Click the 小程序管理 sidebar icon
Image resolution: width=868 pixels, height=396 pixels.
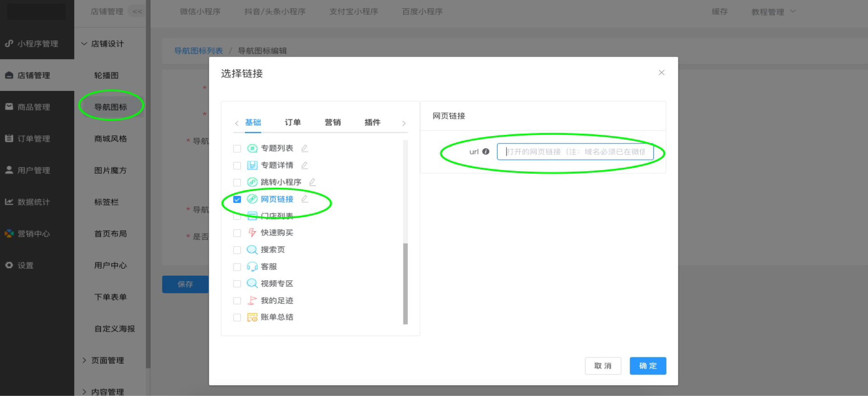[9, 44]
